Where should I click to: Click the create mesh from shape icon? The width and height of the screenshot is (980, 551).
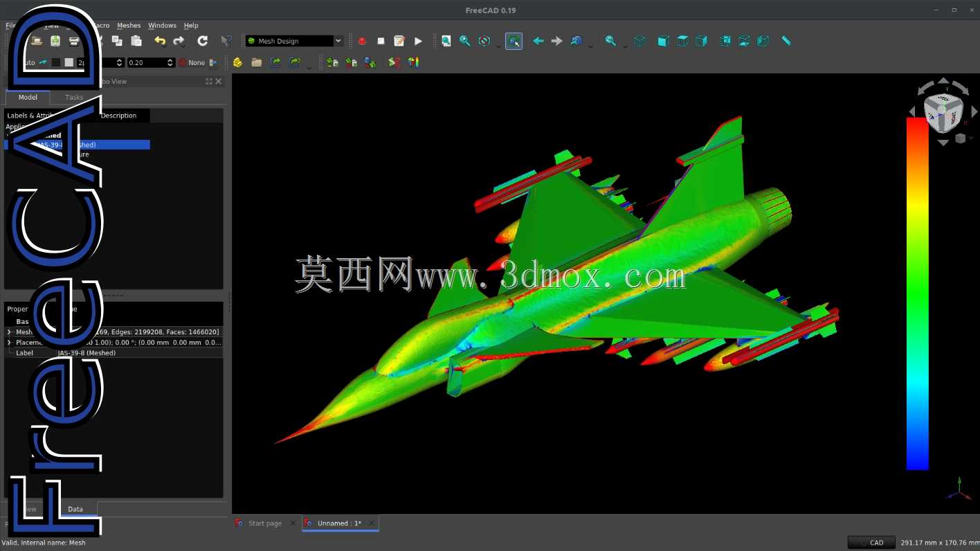click(x=370, y=62)
